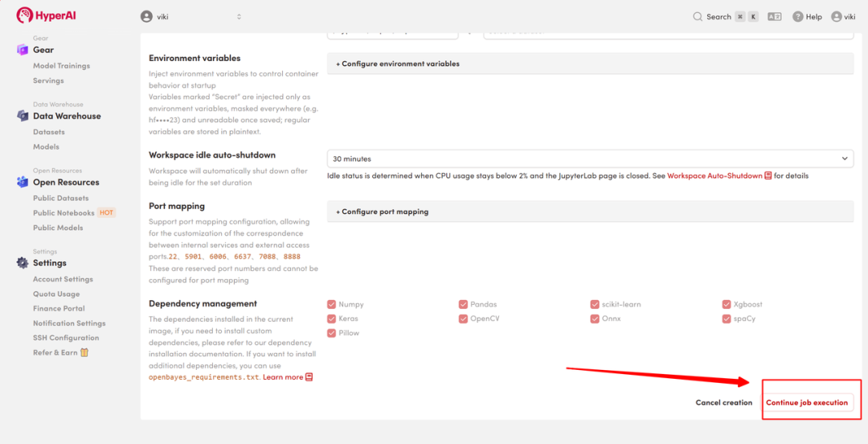Click the Data Warehouse section icon
This screenshot has height=444, width=868.
click(x=23, y=116)
